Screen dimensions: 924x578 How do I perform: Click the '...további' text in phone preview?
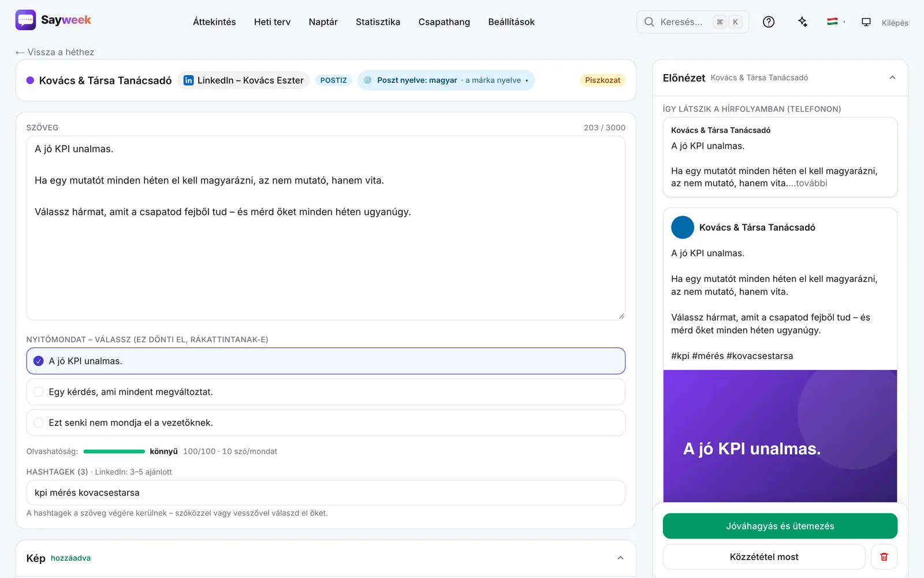807,183
